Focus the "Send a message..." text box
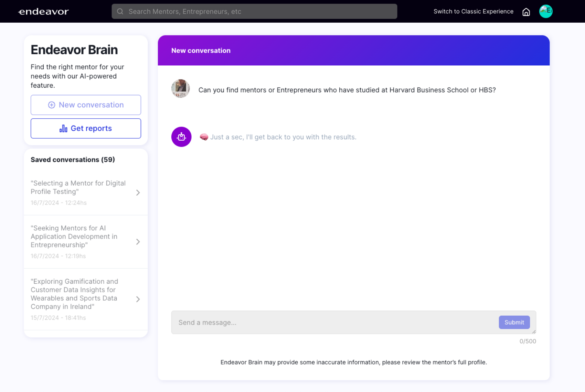 [334, 323]
